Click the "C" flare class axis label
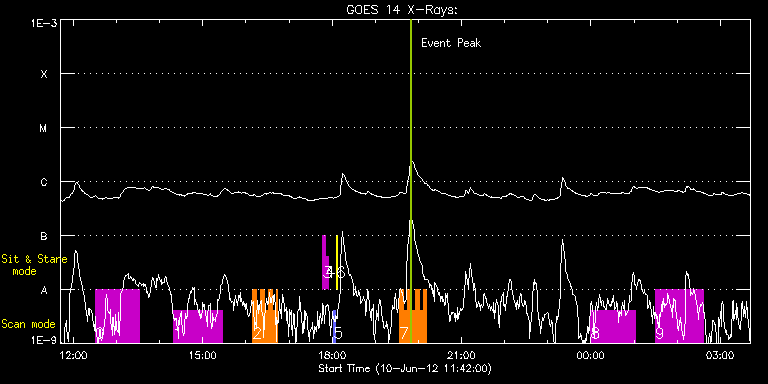The height and width of the screenshot is (384, 768). click(44, 182)
